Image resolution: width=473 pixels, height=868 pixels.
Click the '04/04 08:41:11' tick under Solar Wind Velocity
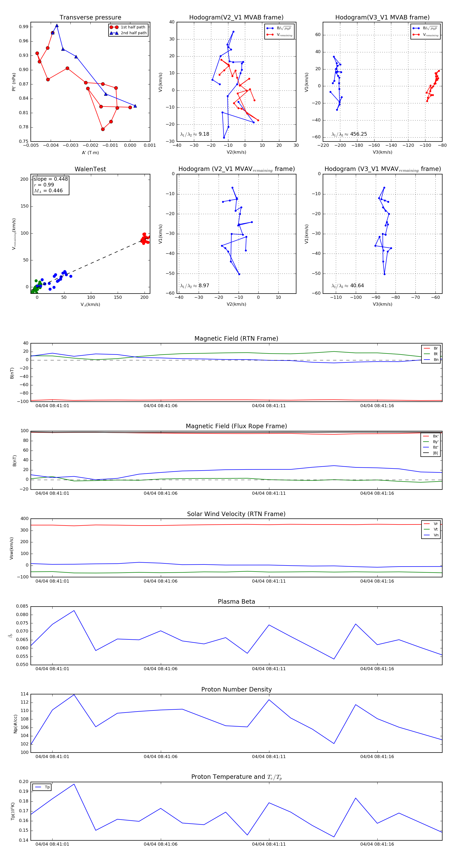pyautogui.click(x=269, y=581)
